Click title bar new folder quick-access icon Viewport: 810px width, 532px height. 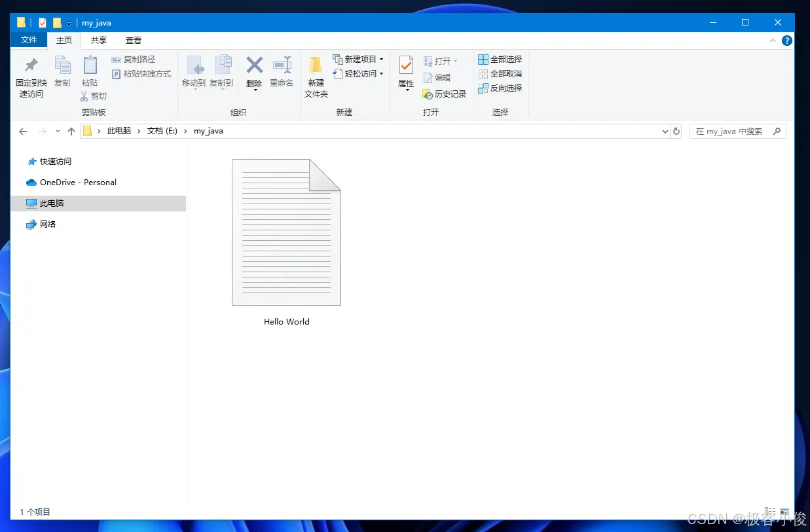tap(57, 22)
